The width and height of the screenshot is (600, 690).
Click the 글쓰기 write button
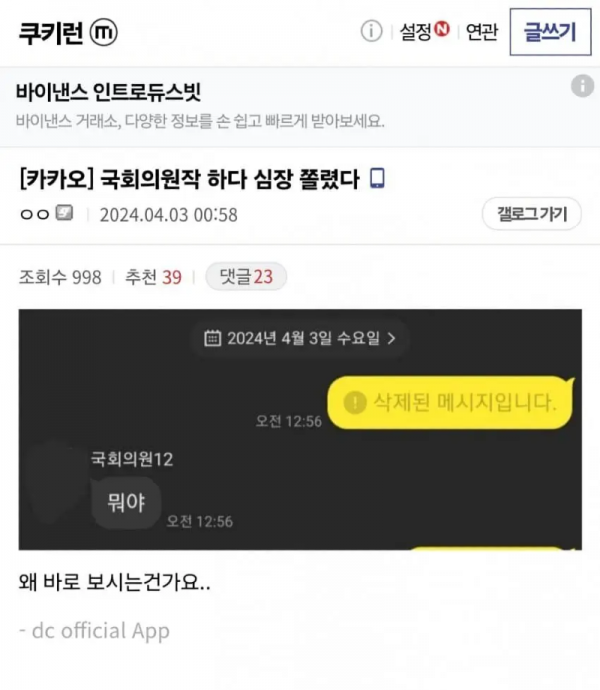pyautogui.click(x=550, y=32)
